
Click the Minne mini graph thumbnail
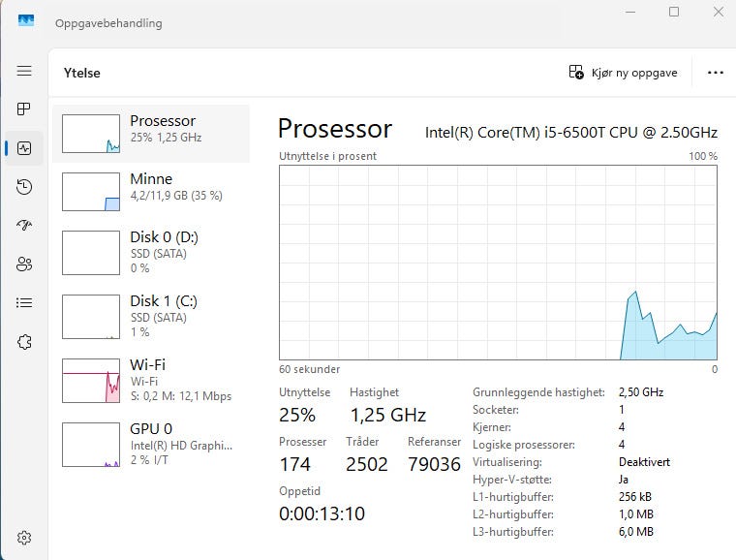[91, 192]
